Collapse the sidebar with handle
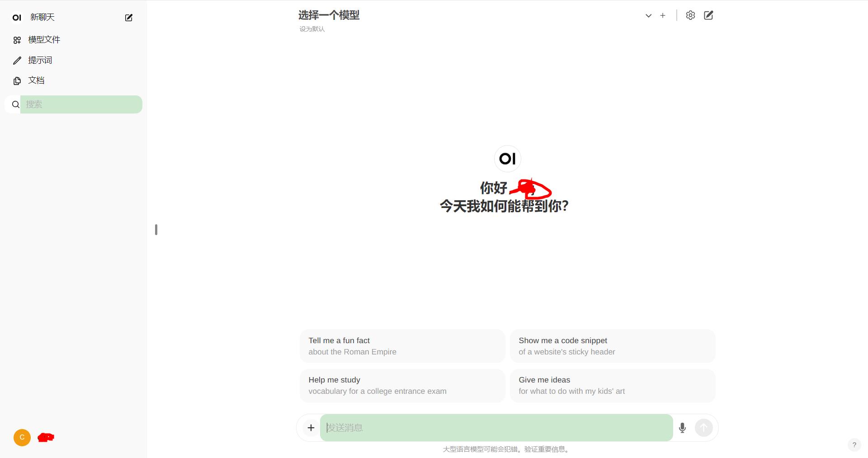The height and width of the screenshot is (458, 868). 156,230
